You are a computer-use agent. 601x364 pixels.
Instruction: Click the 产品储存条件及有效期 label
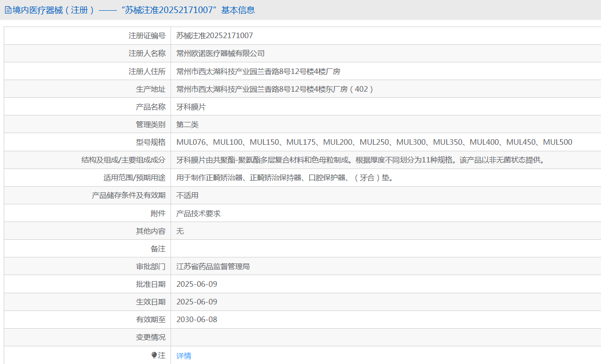point(129,195)
